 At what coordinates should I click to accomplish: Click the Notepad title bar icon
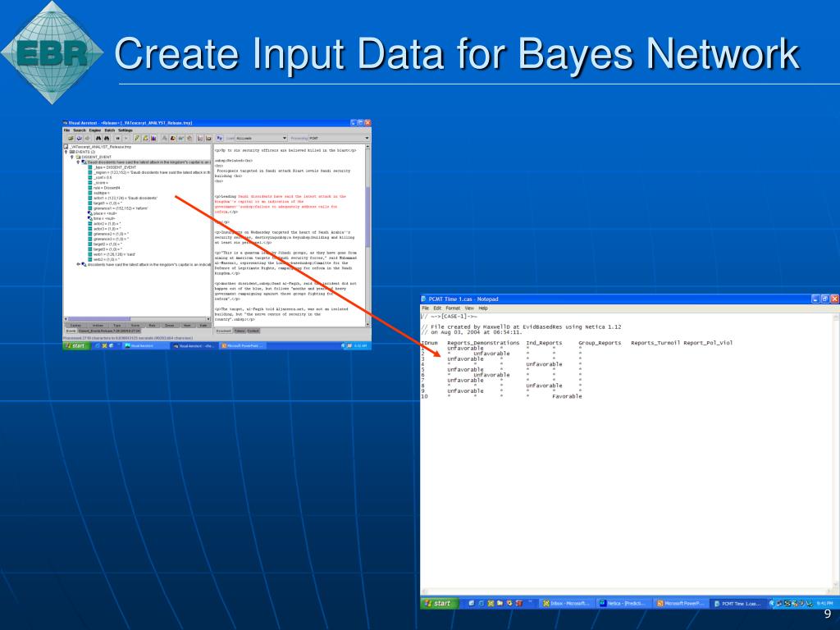pos(424,299)
